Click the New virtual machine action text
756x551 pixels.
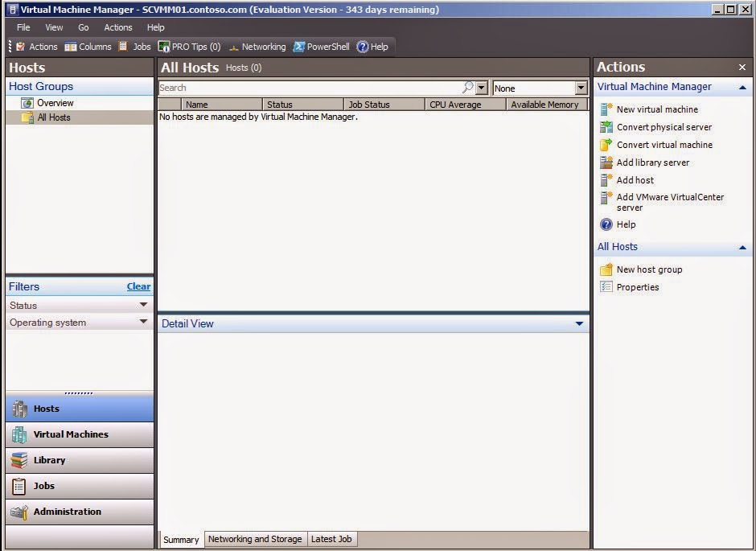pos(657,109)
